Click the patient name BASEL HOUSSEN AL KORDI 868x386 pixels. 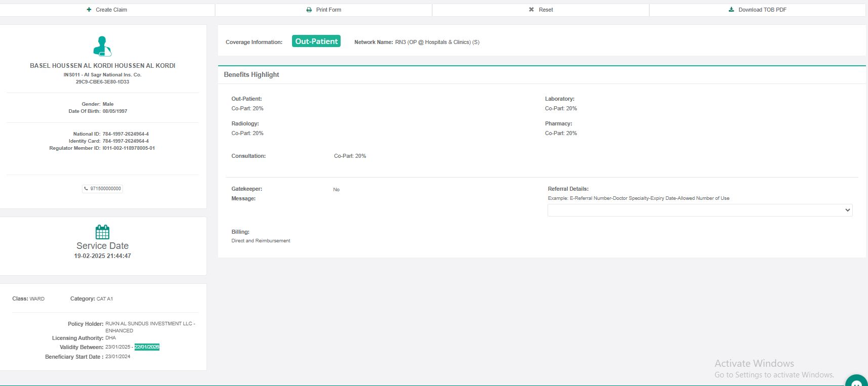(x=102, y=66)
